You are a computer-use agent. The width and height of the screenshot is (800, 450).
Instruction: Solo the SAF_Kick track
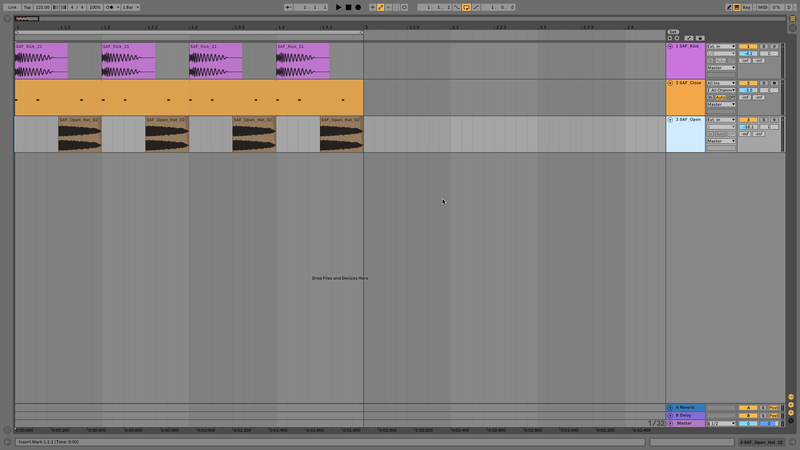pyautogui.click(x=764, y=46)
